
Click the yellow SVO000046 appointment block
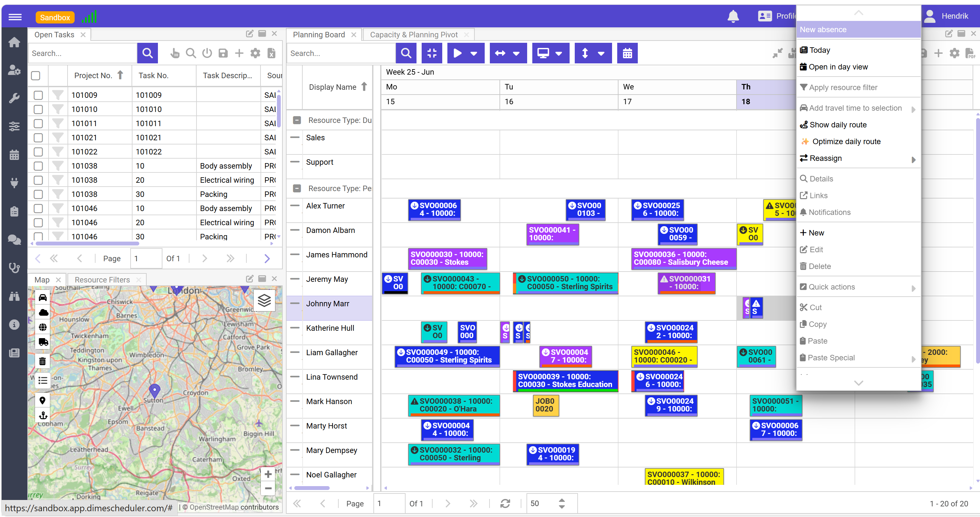[x=664, y=356]
